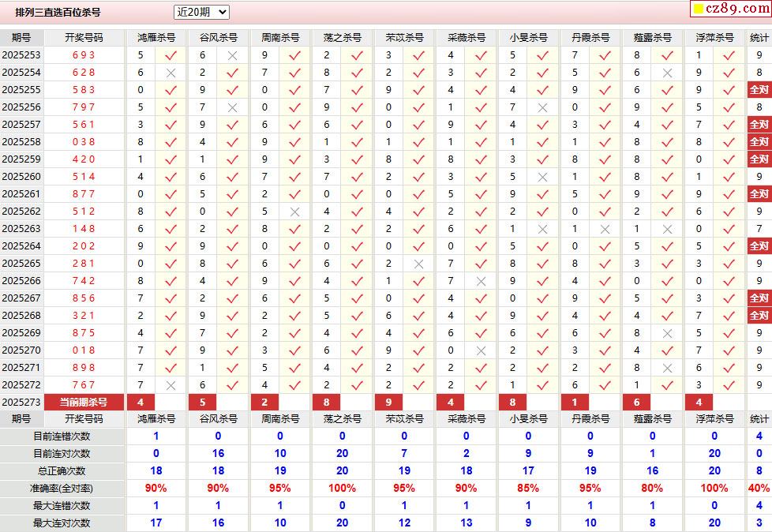Click the red kill number 5 under 谷风杀号 in row 2025273

(202, 402)
